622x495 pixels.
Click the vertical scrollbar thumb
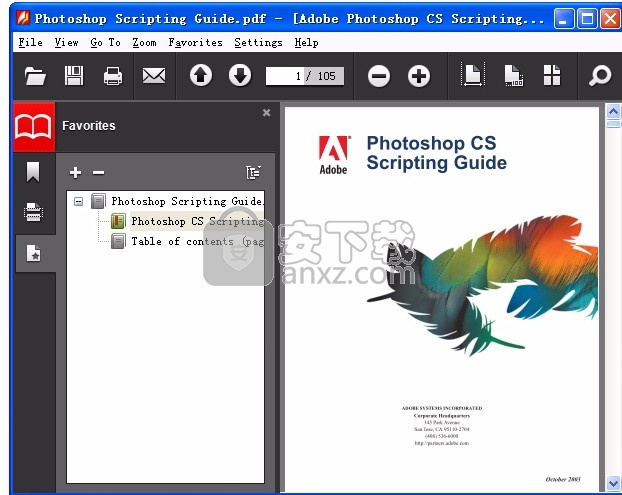[x=613, y=124]
